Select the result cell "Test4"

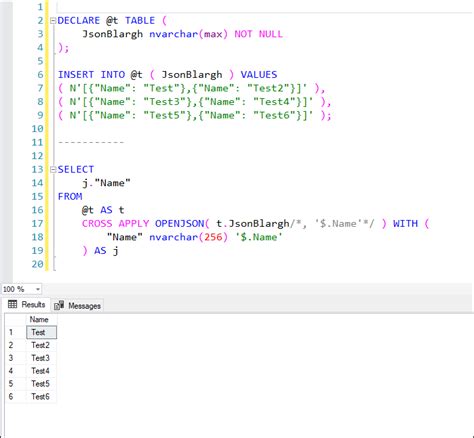[41, 371]
